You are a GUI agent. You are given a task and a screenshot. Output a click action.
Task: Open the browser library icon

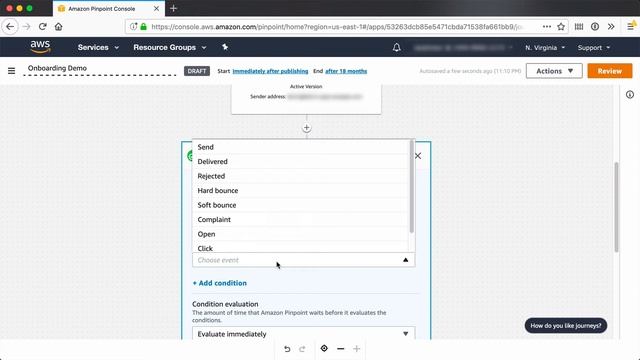coord(579,27)
